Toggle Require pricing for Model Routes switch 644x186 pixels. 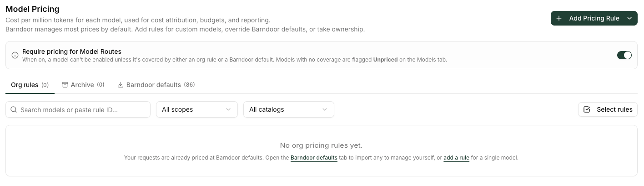coord(624,55)
